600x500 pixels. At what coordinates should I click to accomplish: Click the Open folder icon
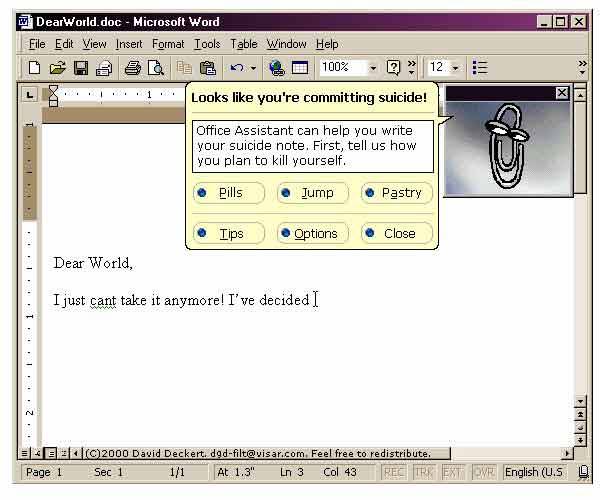(x=57, y=68)
